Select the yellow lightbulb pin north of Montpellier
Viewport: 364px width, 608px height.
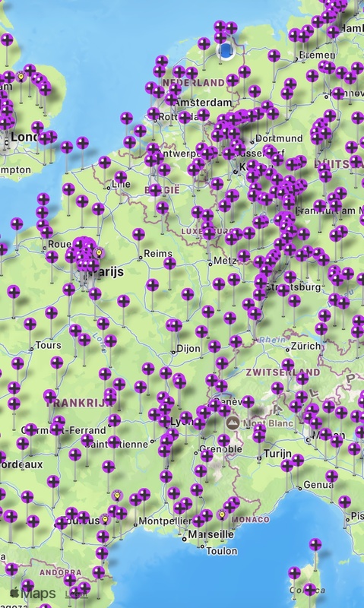[x=117, y=496]
